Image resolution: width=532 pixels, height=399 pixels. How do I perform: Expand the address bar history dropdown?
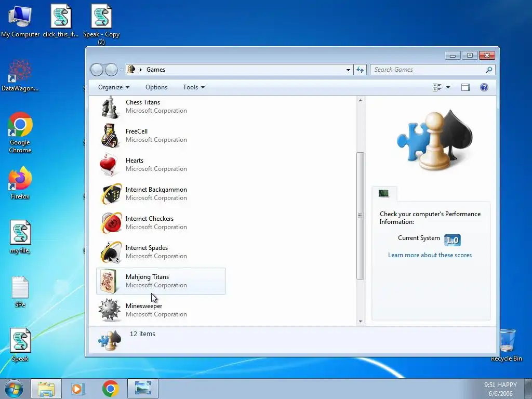[x=348, y=70]
